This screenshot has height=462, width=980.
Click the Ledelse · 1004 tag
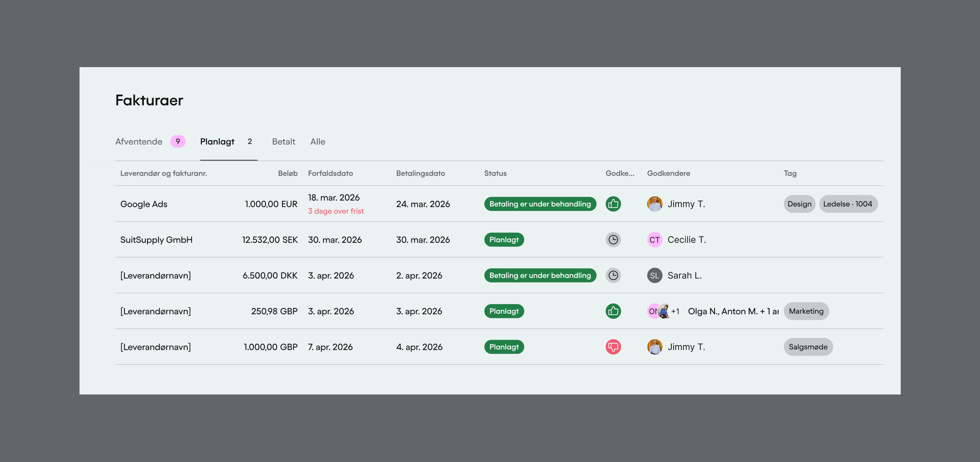[848, 204]
